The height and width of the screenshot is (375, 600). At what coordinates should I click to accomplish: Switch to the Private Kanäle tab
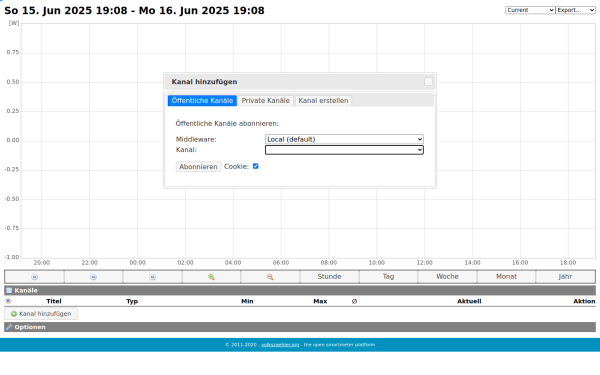point(266,101)
